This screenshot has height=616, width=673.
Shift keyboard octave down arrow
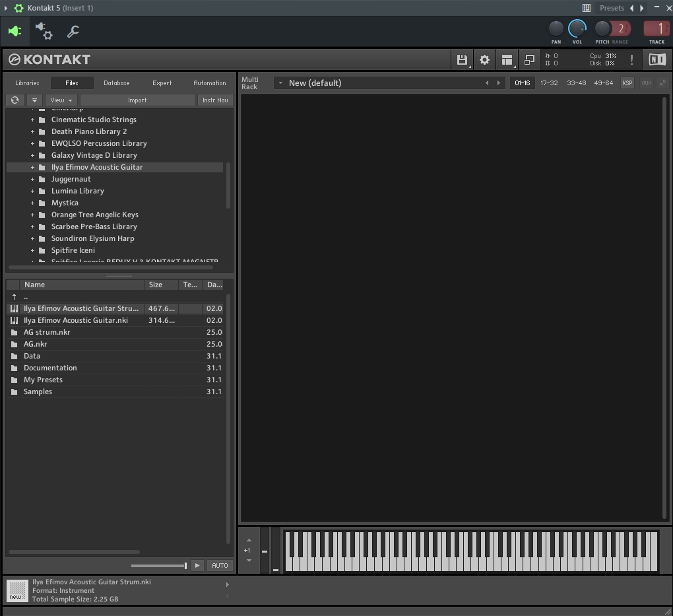[249, 561]
